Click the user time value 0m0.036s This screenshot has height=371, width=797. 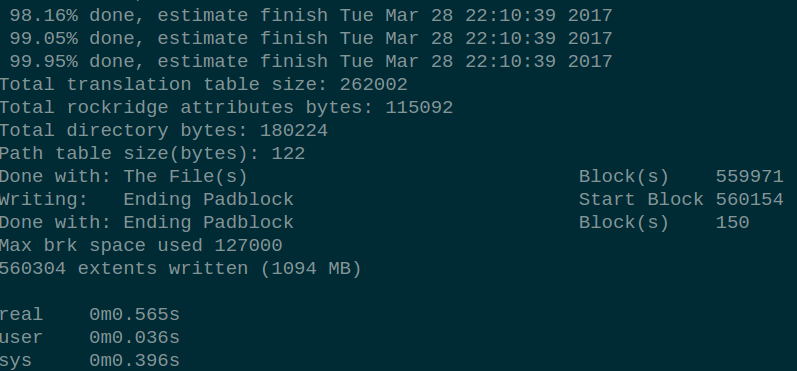point(135,337)
